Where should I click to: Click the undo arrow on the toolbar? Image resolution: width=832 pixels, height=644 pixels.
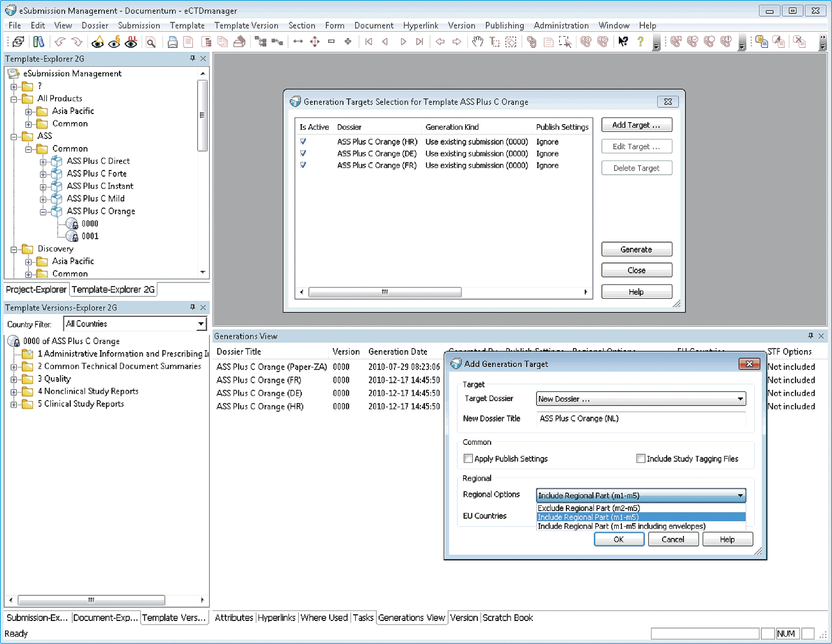[x=59, y=42]
